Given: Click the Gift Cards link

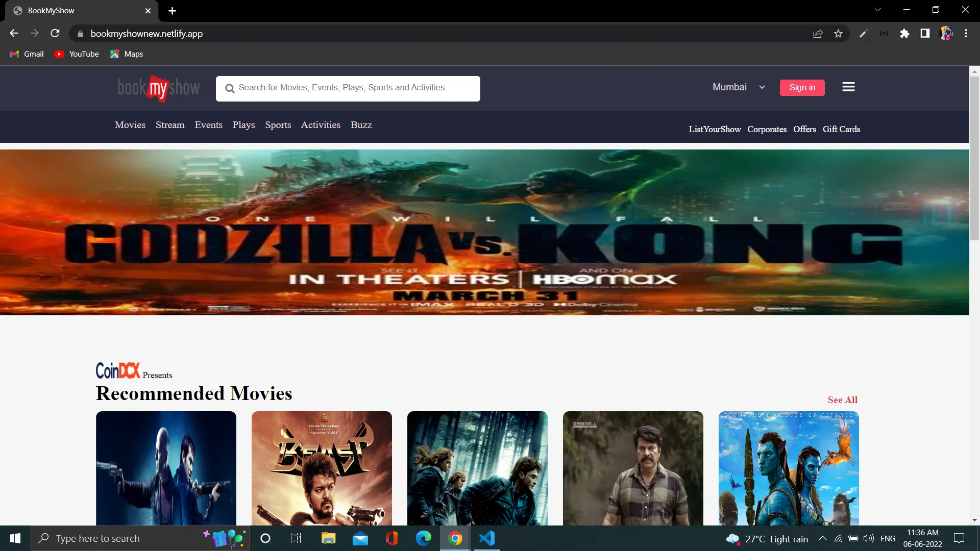Looking at the screenshot, I should click(x=841, y=129).
